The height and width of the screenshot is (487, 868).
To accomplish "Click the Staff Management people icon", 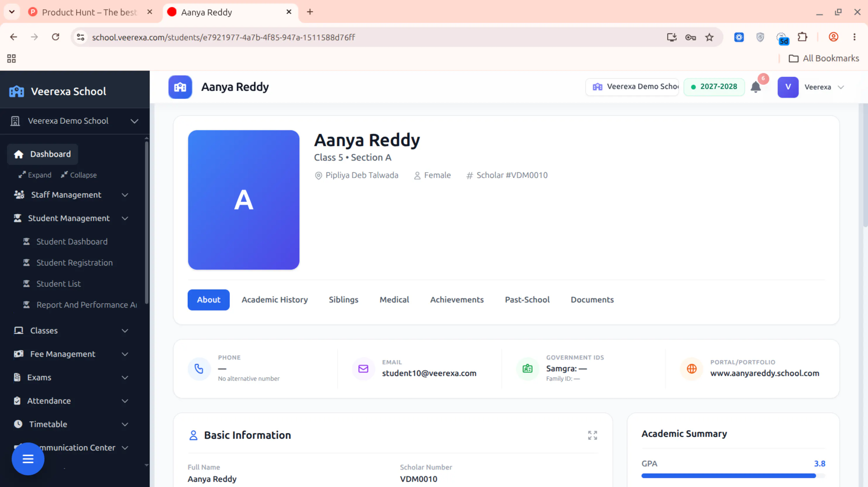I will tap(19, 195).
